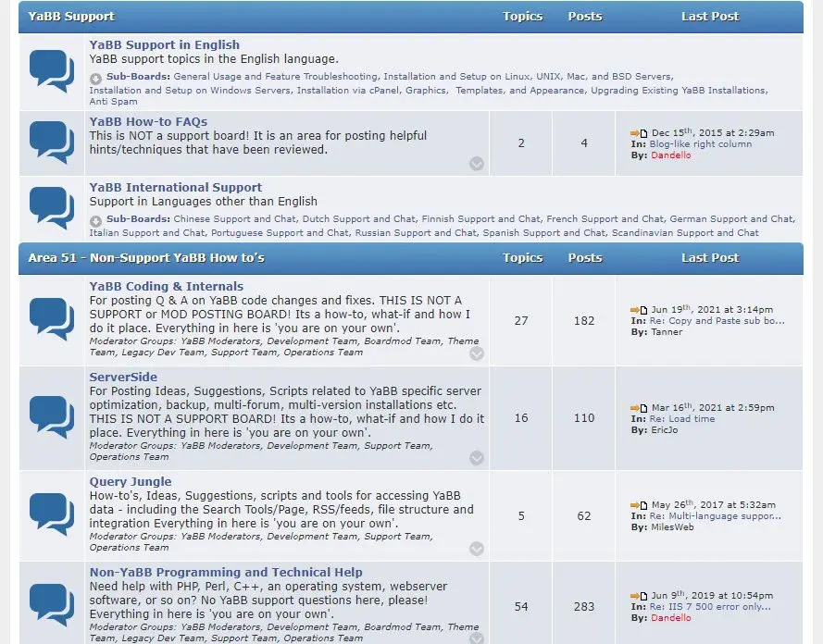Click the post count '283' for Non-YaBB Programming
823x644 pixels.
pyautogui.click(x=583, y=607)
